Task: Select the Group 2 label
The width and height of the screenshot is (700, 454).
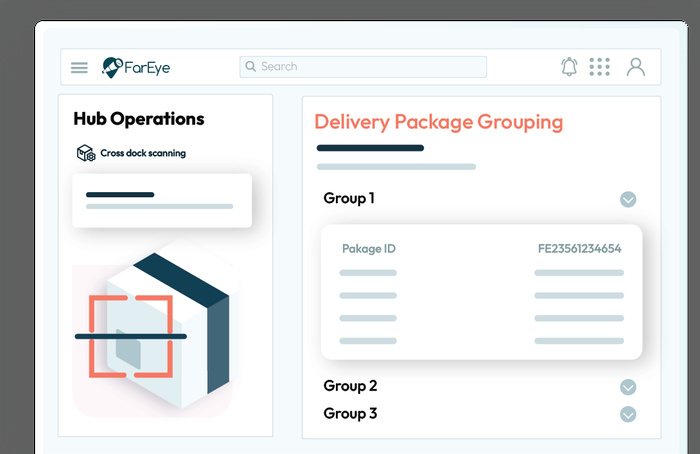Action: tap(350, 386)
